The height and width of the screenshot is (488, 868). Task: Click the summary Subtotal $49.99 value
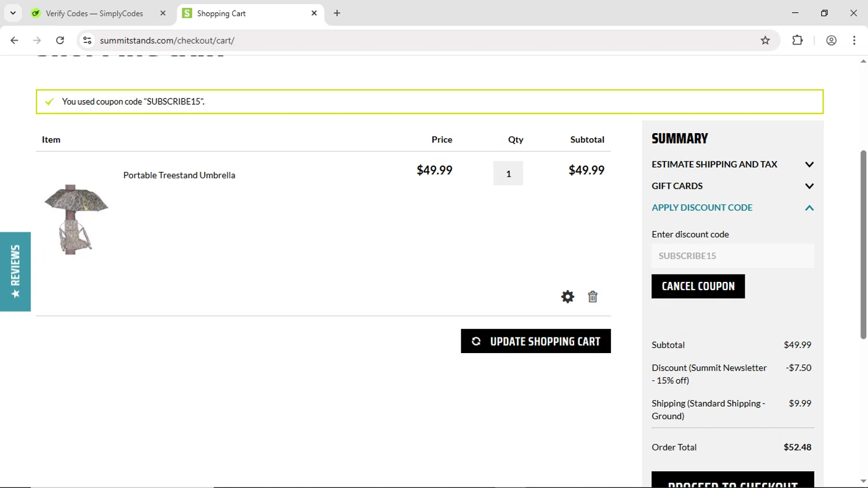pyautogui.click(x=797, y=344)
